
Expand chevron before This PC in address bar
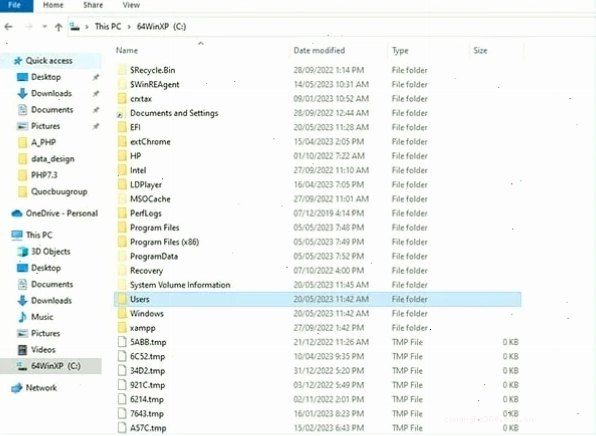click(87, 27)
